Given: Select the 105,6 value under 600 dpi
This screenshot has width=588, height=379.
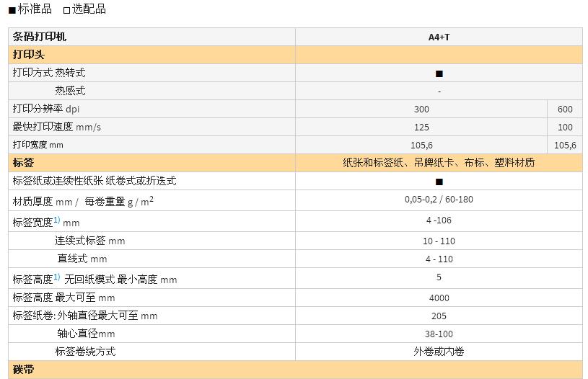Looking at the screenshot, I should [565, 145].
